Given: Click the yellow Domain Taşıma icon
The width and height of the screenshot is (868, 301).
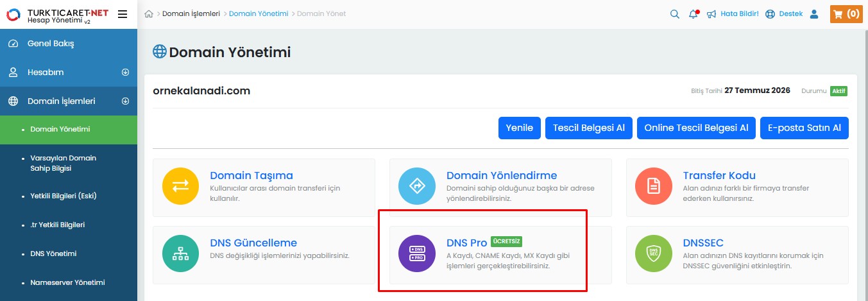Looking at the screenshot, I should pyautogui.click(x=181, y=186).
